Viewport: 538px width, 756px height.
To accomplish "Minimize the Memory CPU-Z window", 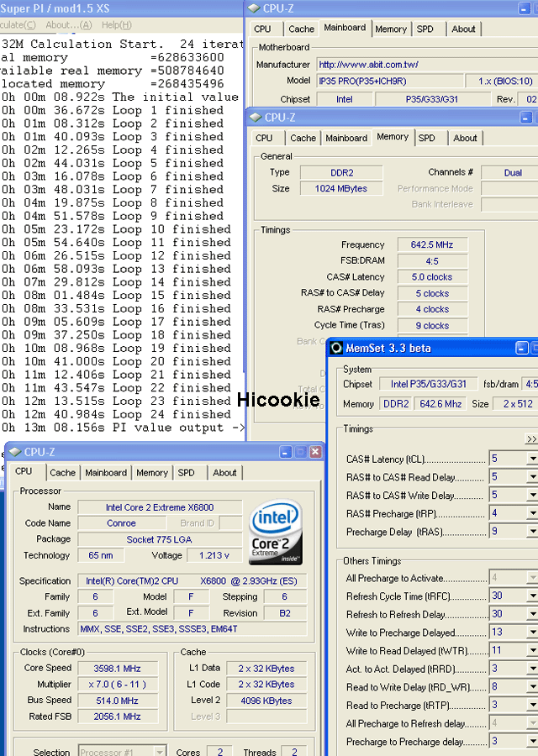I will click(x=526, y=117).
